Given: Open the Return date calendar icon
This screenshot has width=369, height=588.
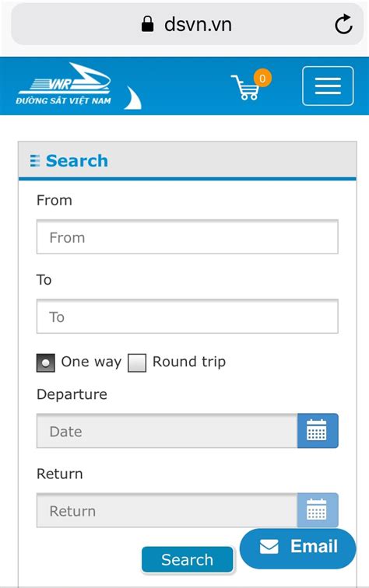Looking at the screenshot, I should (x=318, y=510).
